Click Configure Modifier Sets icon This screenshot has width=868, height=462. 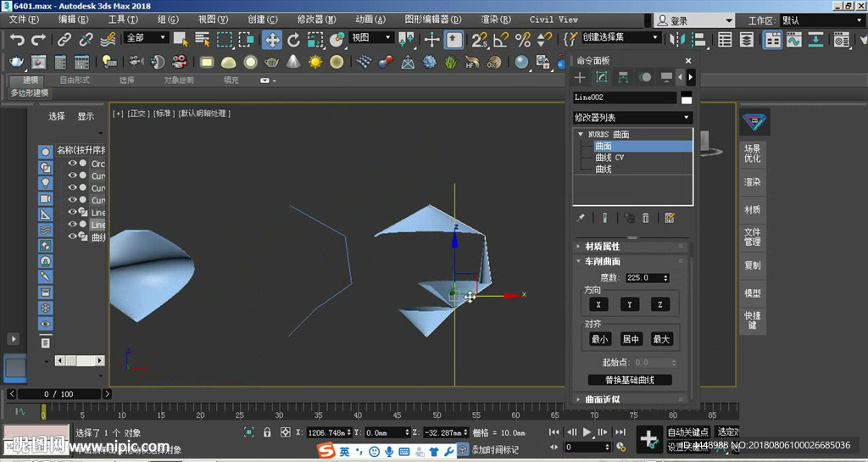(x=670, y=218)
